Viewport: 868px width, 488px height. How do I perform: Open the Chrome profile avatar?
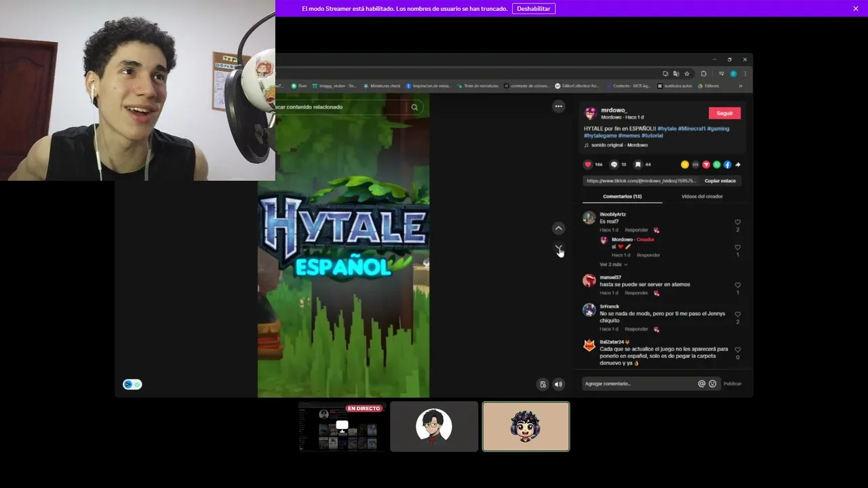(x=734, y=74)
